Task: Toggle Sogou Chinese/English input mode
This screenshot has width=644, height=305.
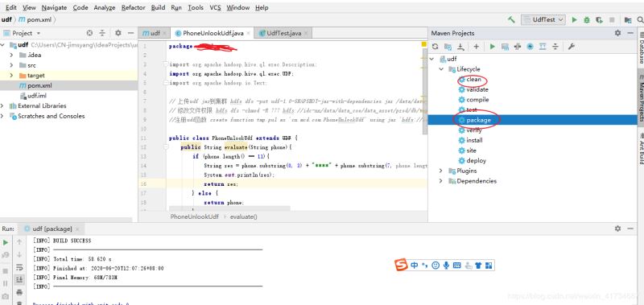Action: (x=414, y=266)
